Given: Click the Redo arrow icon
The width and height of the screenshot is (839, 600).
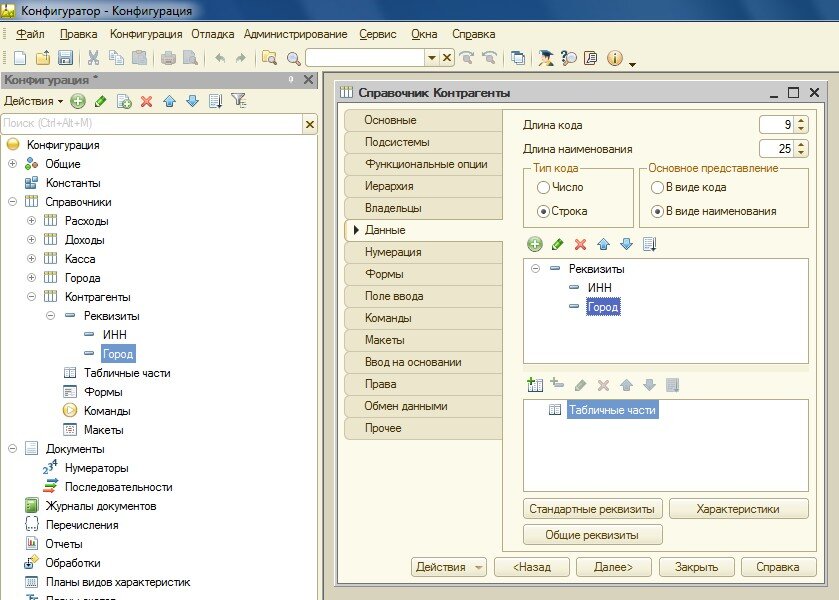Looking at the screenshot, I should click(241, 58).
